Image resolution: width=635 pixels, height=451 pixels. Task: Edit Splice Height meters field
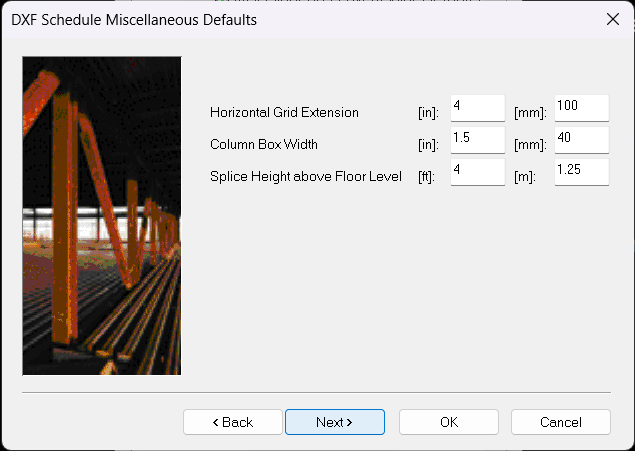pos(582,172)
